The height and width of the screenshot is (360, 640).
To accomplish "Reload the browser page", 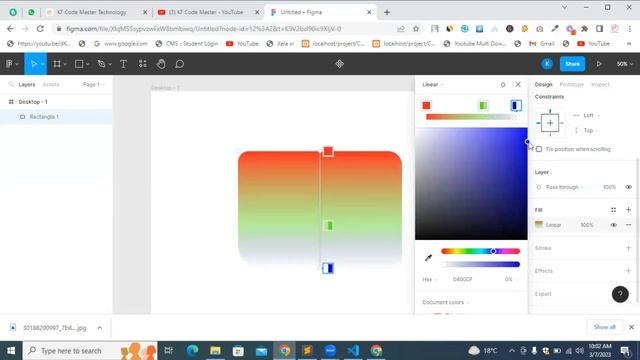I will pos(40,29).
